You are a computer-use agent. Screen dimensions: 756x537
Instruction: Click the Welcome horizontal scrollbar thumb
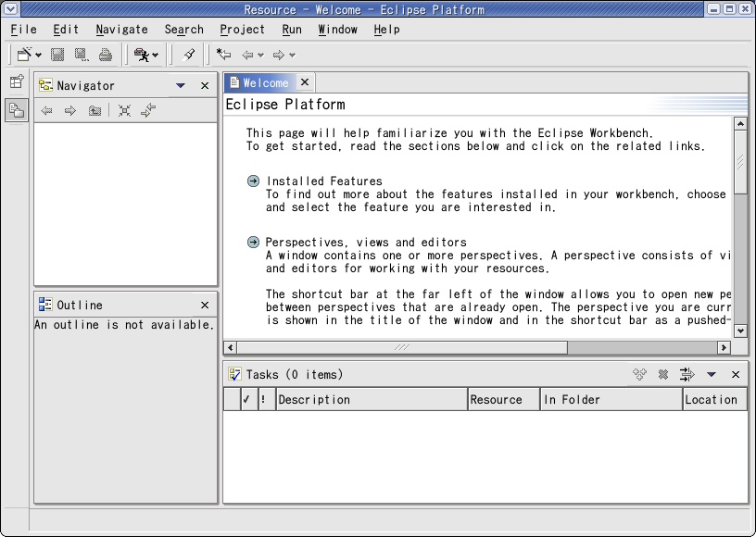tap(402, 347)
